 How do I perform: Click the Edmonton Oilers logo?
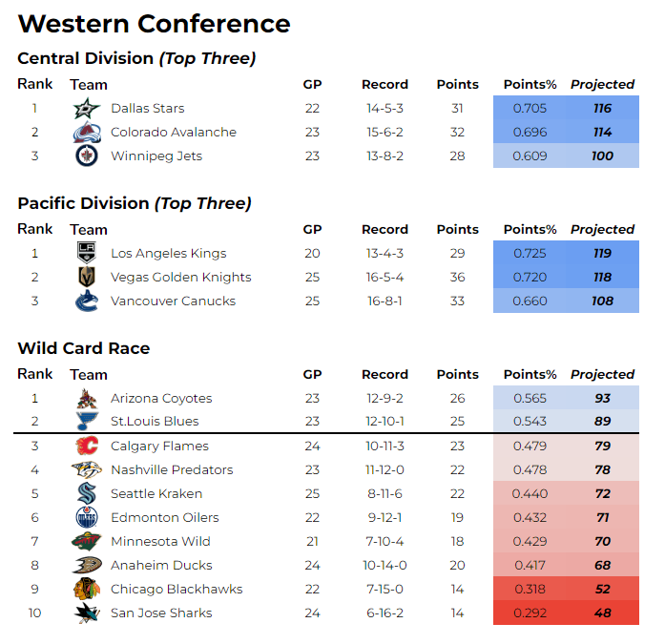[87, 518]
